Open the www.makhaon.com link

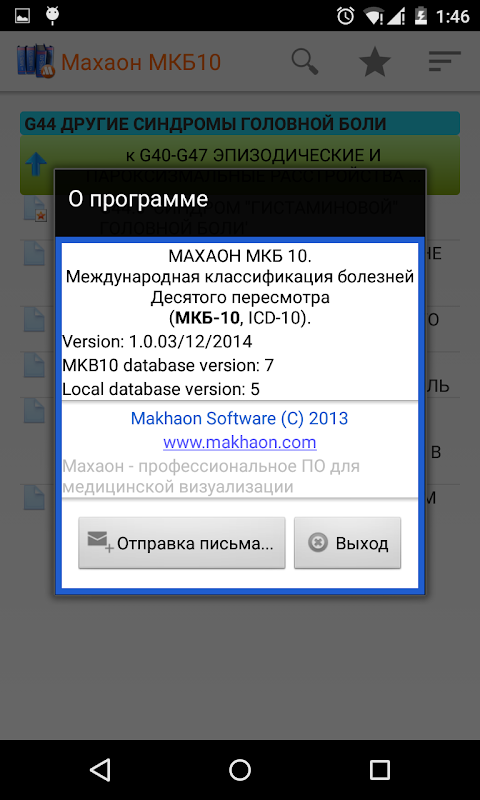[240, 442]
